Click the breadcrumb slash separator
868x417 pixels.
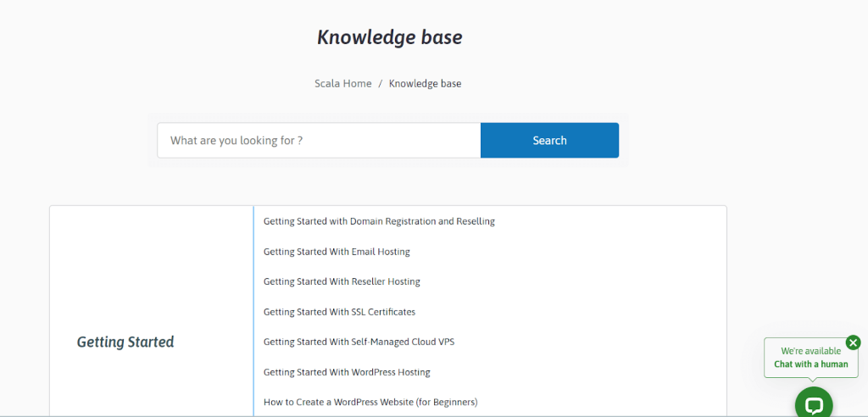tap(381, 84)
